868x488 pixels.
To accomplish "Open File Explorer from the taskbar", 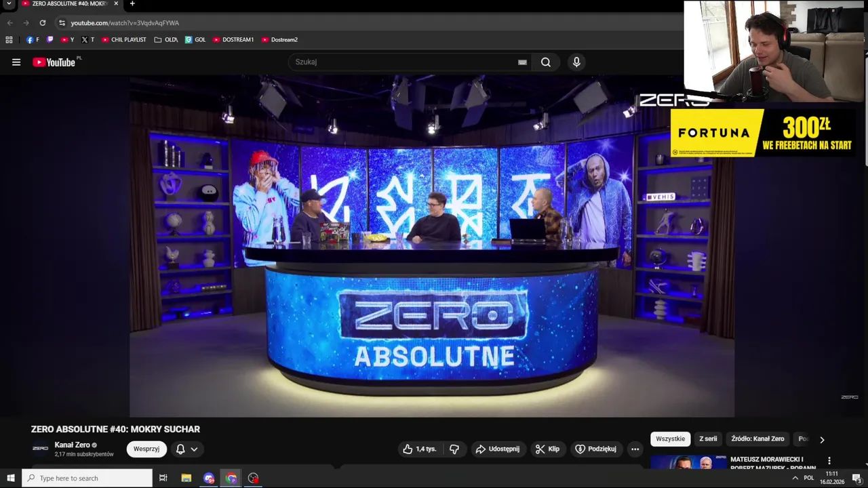I will coord(186,478).
